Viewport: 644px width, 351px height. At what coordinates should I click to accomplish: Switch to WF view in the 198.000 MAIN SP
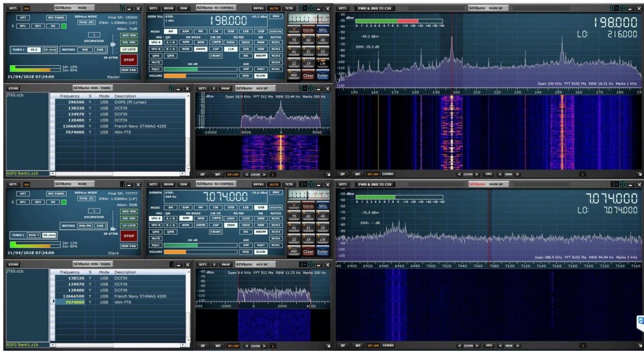(x=358, y=174)
